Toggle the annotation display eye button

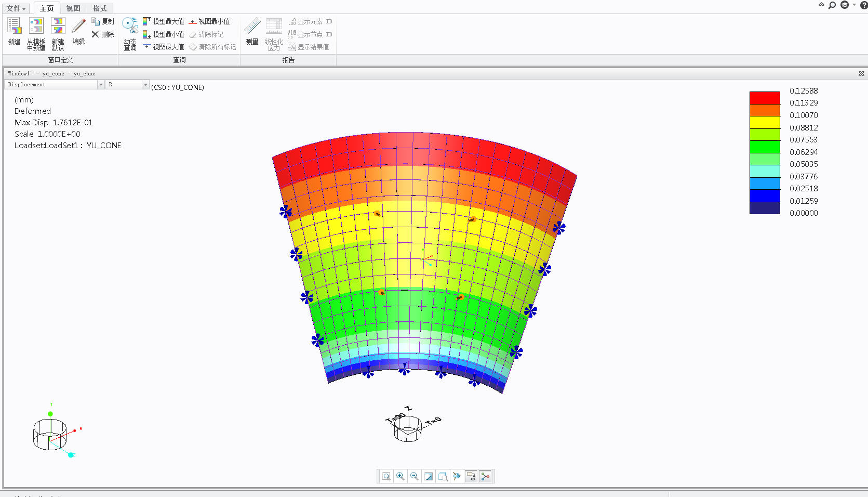(471, 476)
